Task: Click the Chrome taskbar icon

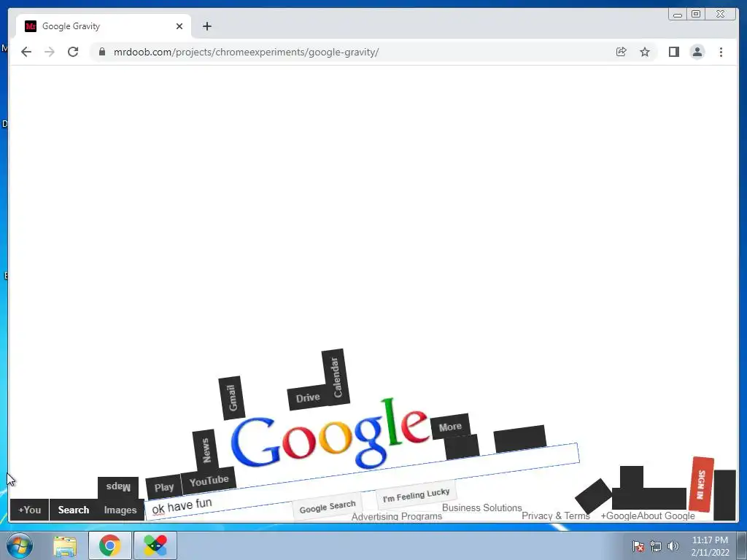Action: (110, 545)
